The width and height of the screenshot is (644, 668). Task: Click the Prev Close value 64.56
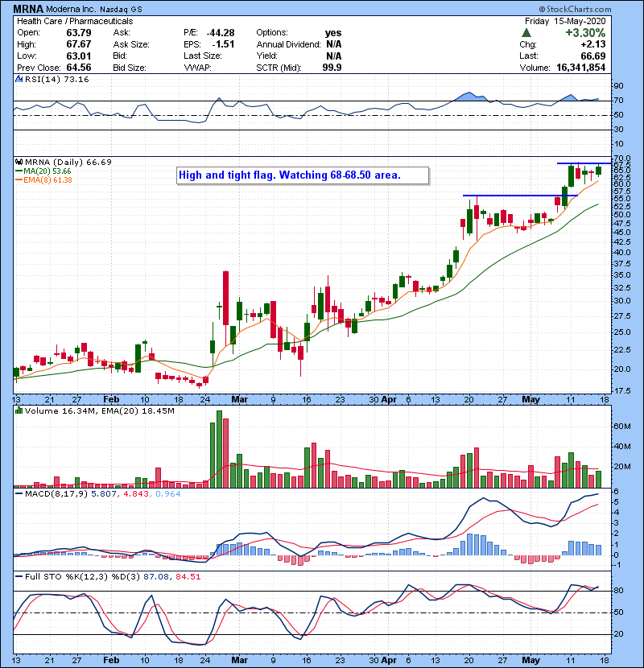pyautogui.click(x=79, y=68)
